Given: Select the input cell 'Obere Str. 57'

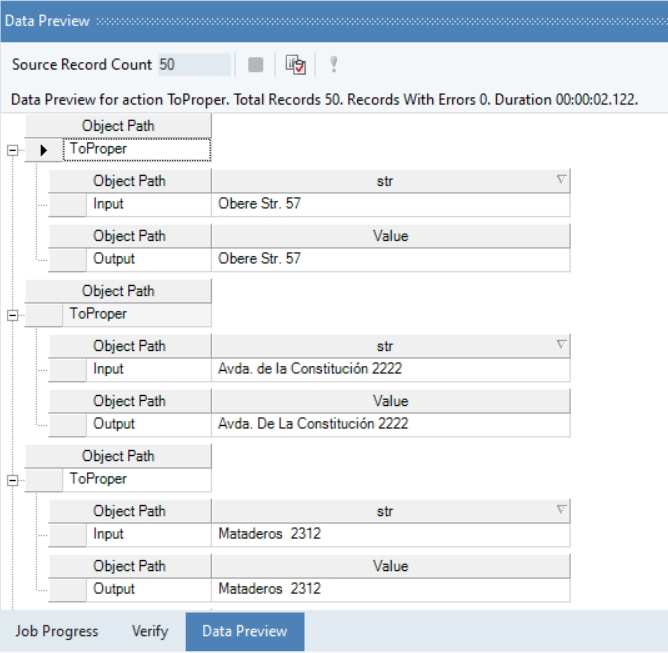Looking at the screenshot, I should pos(390,204).
